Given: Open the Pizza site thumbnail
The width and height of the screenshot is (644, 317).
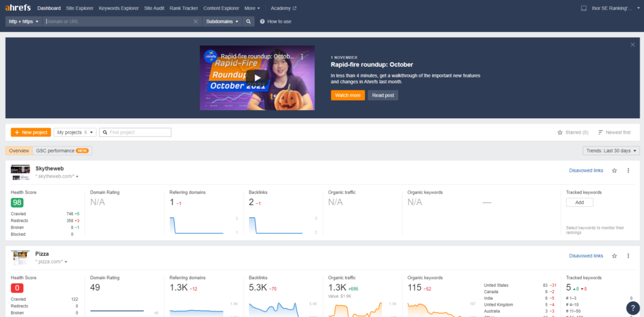Looking at the screenshot, I should 21,257.
